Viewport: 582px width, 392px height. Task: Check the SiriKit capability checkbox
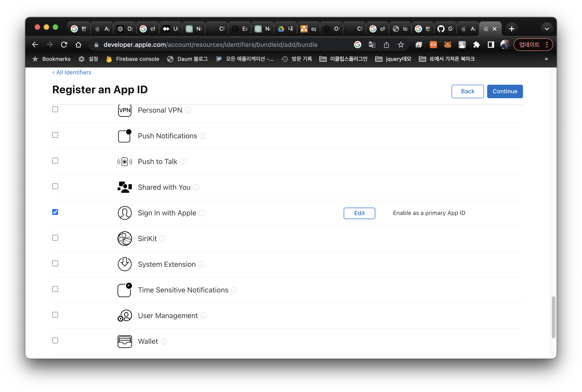(x=55, y=238)
